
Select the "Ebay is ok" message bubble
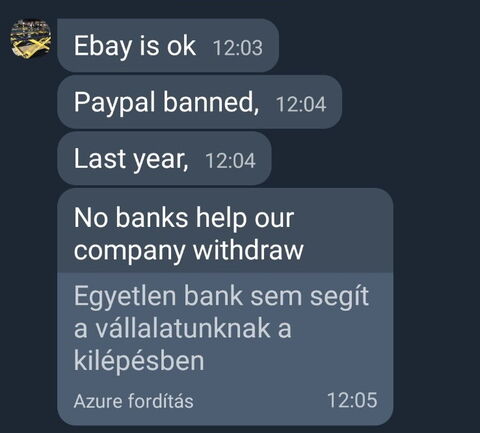pos(168,46)
